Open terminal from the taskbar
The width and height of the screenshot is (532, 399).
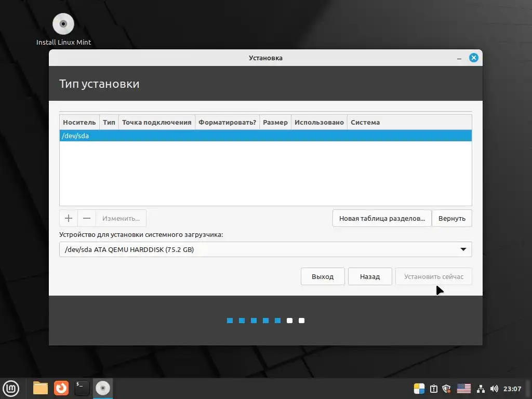[x=82, y=388]
